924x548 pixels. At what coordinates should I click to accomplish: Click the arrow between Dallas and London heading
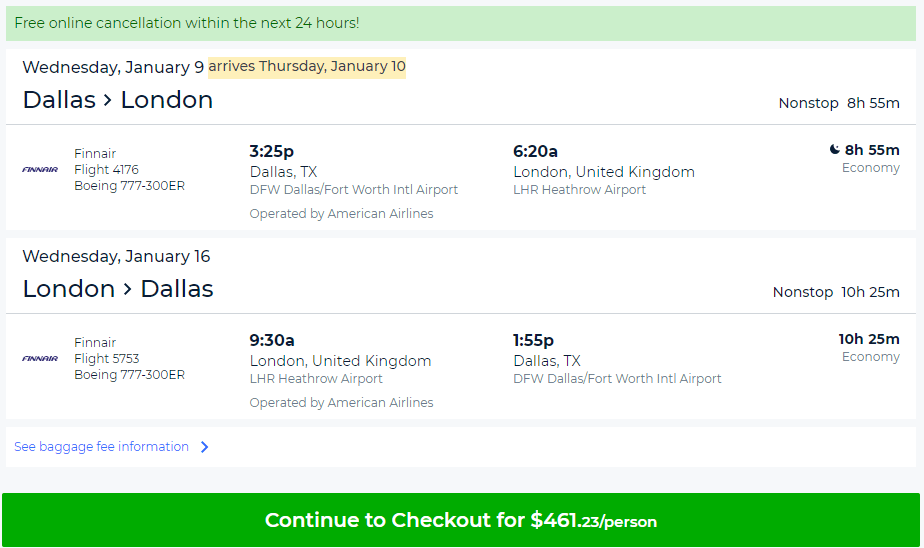[108, 101]
